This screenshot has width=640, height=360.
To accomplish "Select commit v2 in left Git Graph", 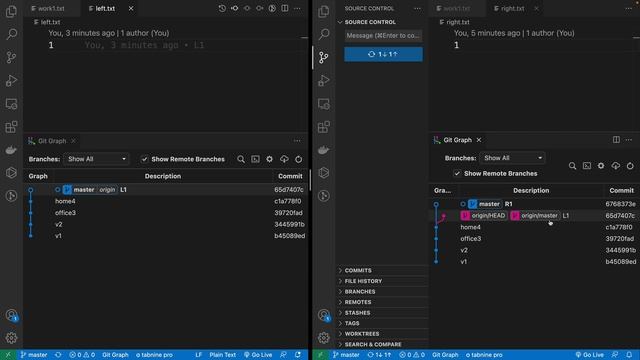I will point(167,224).
